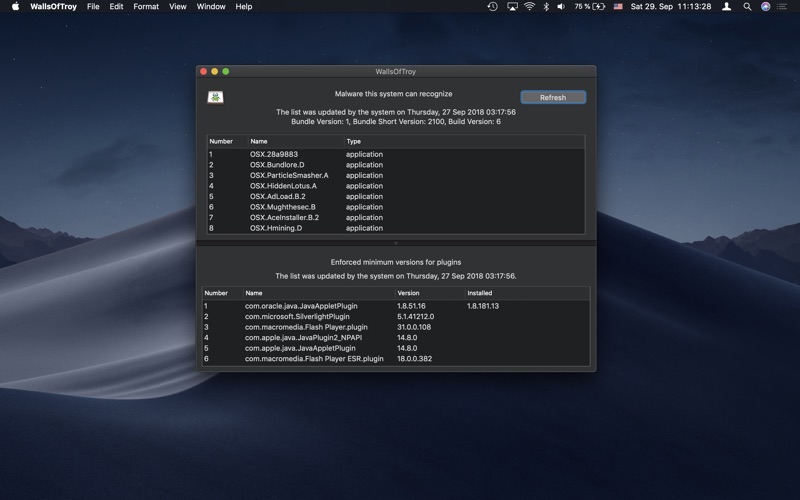Open the Format menu
The image size is (800, 500).
(146, 7)
